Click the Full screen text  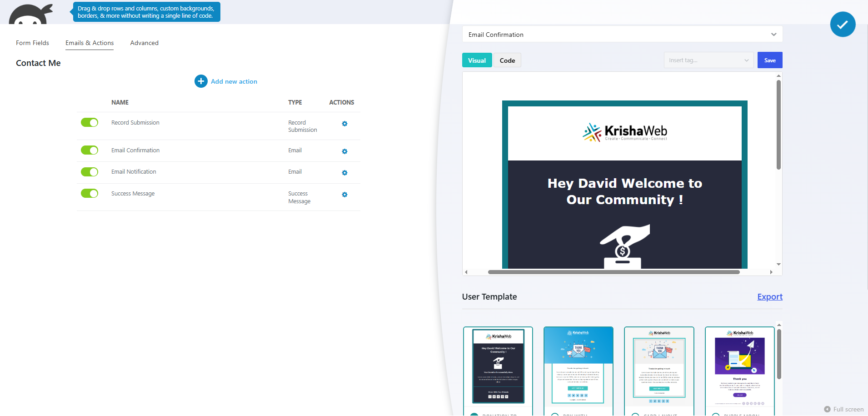pos(848,409)
